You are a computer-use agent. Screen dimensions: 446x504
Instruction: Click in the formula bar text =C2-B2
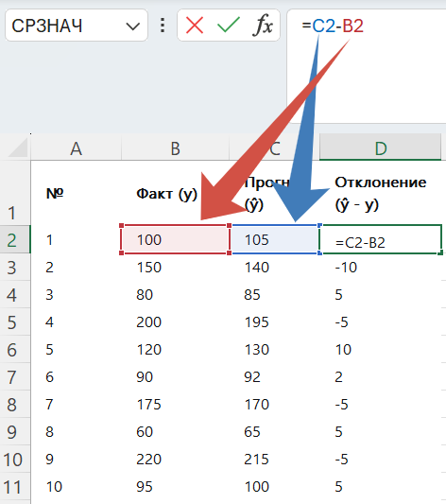(x=333, y=26)
